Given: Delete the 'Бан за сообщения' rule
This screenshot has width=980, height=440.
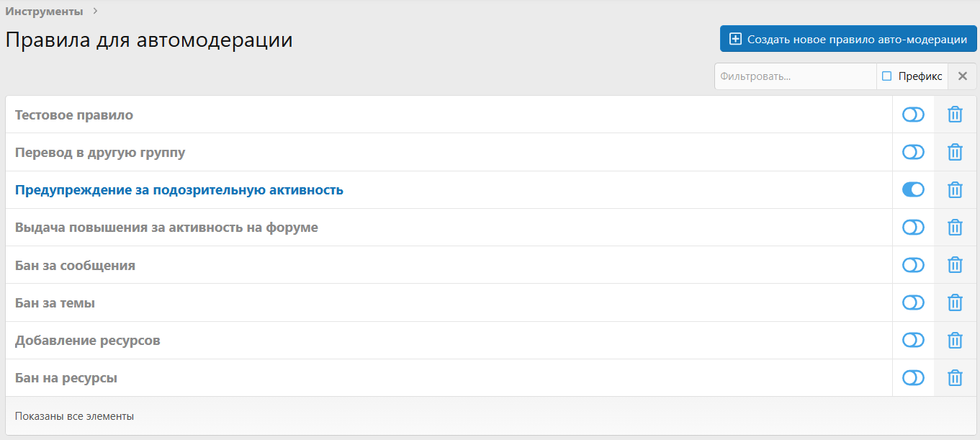Looking at the screenshot, I should (955, 265).
